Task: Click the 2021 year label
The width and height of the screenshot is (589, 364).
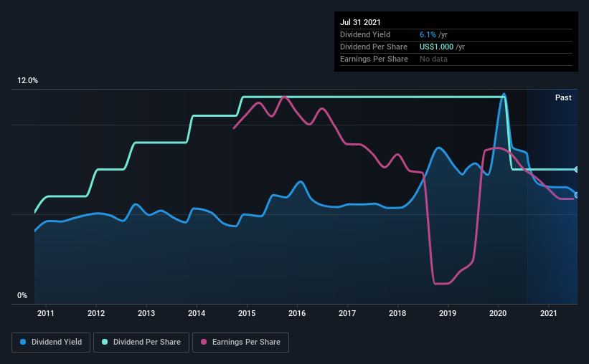Action: click(x=548, y=313)
